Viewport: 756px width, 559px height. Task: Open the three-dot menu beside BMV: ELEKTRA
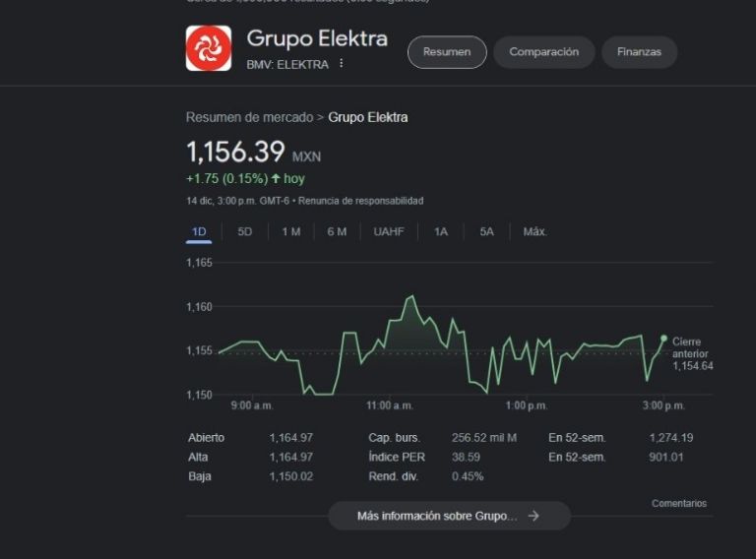pos(341,64)
